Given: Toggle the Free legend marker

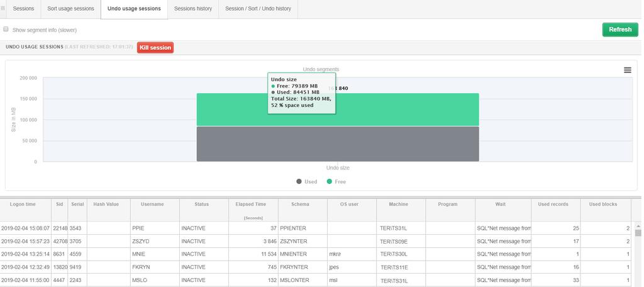Looking at the screenshot, I should coord(330,181).
